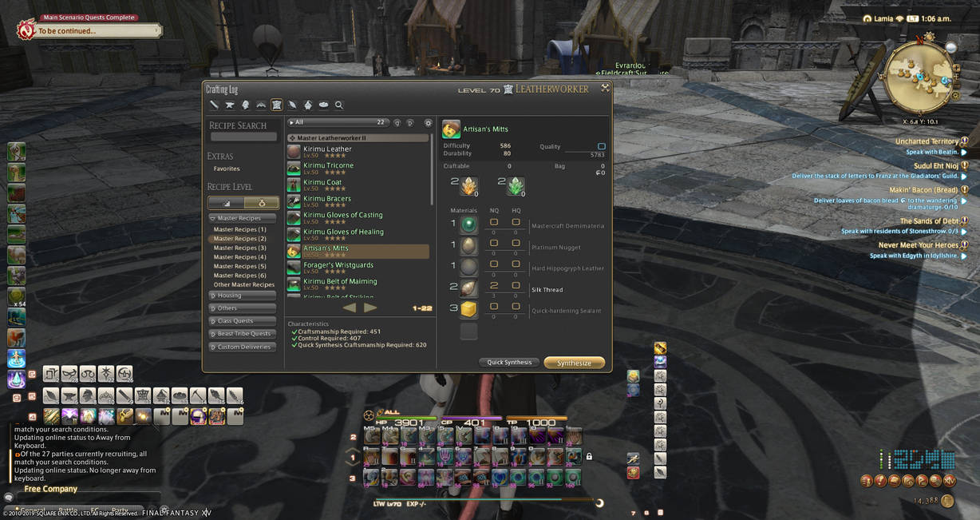Select the Weaver needle class icon
The width and height of the screenshot is (980, 520).
coord(292,105)
